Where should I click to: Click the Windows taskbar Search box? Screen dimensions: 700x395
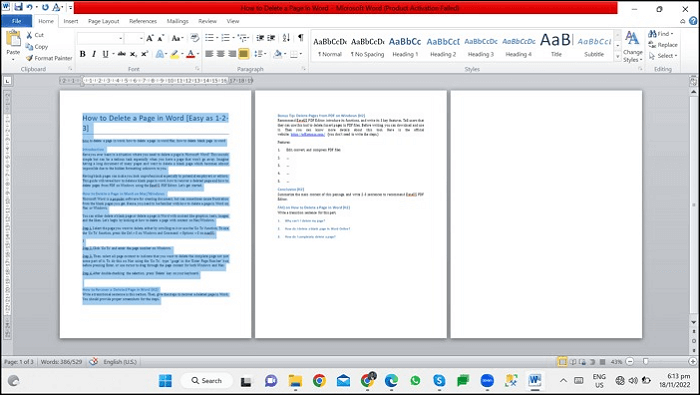[x=206, y=381]
